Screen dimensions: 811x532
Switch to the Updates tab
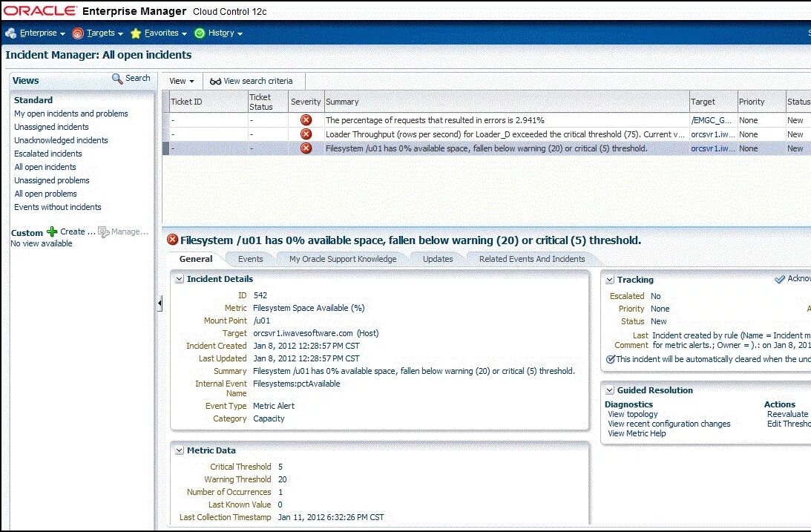pyautogui.click(x=438, y=259)
